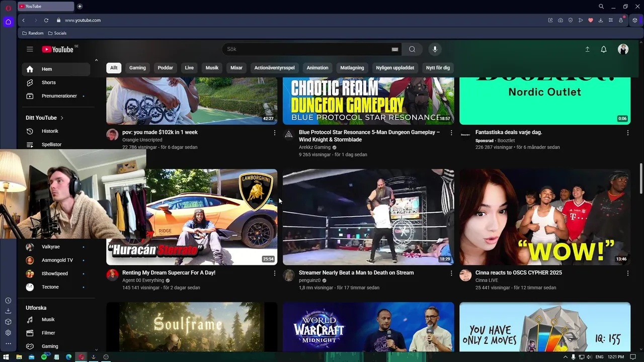Open Opera history clock in the sidebar
Screen dimensions: 644x362
point(8,301)
